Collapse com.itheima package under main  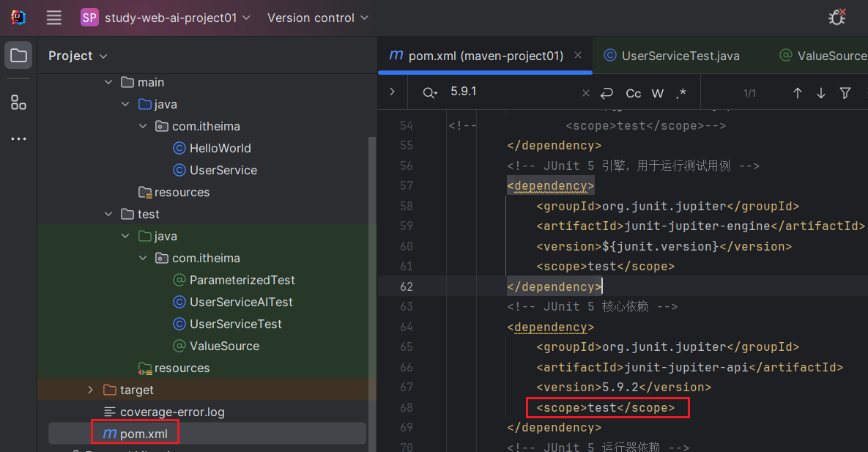tap(143, 126)
